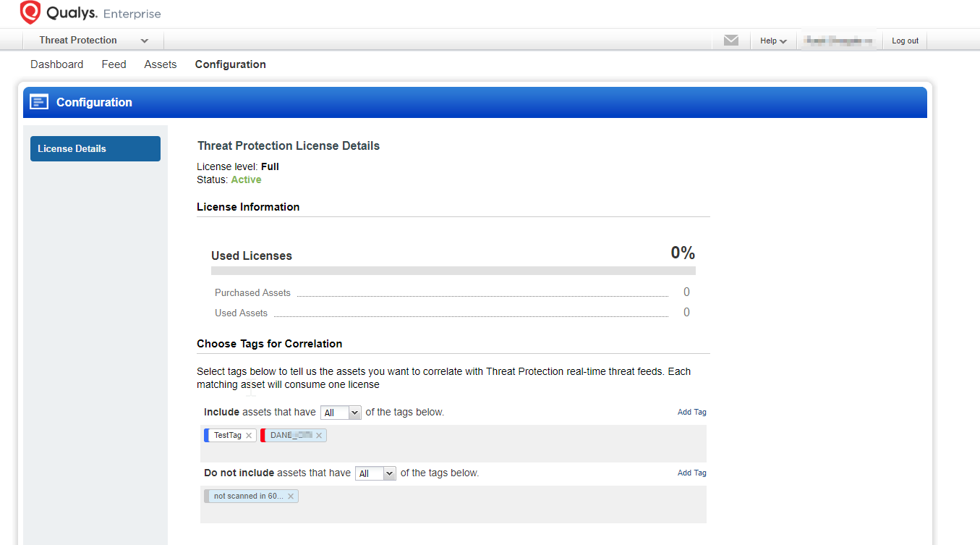Click the '0%' used licenses value
Image resolution: width=980 pixels, height=545 pixels.
[x=683, y=253]
